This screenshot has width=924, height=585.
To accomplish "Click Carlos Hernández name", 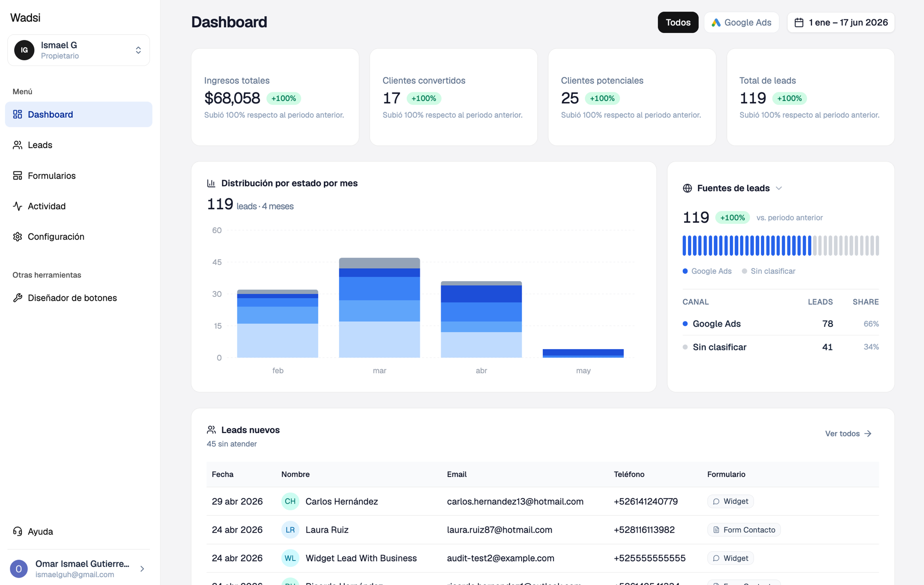I will pos(342,501).
